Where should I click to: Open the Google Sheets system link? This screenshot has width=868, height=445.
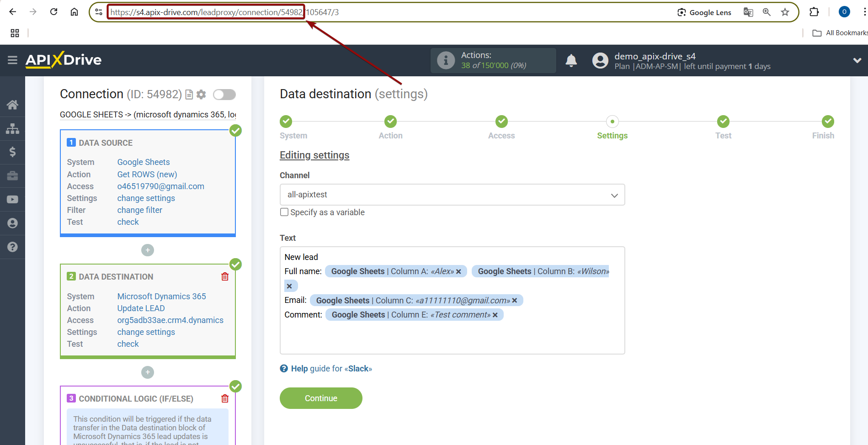pos(144,162)
